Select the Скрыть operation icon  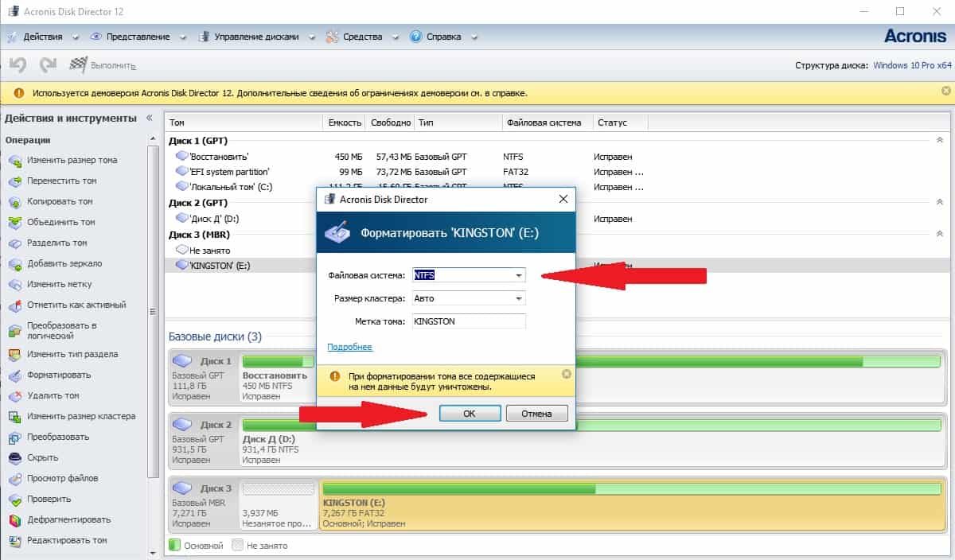click(x=14, y=458)
